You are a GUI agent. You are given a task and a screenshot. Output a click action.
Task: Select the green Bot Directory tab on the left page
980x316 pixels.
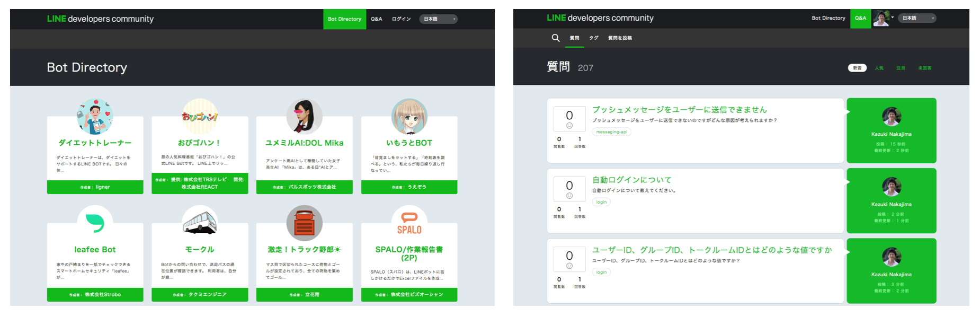click(344, 19)
